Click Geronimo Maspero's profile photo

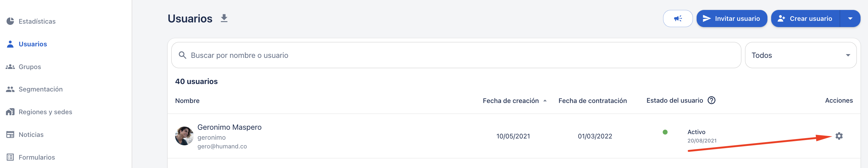coord(184,136)
